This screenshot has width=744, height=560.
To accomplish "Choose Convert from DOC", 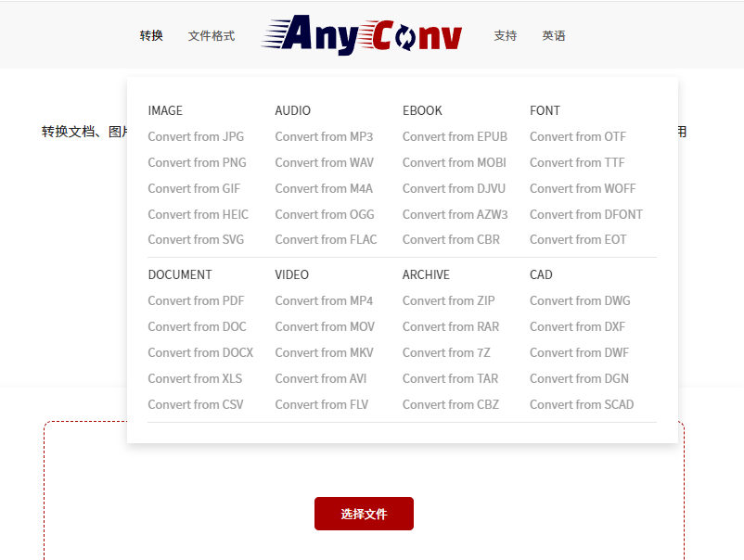I will (x=198, y=326).
